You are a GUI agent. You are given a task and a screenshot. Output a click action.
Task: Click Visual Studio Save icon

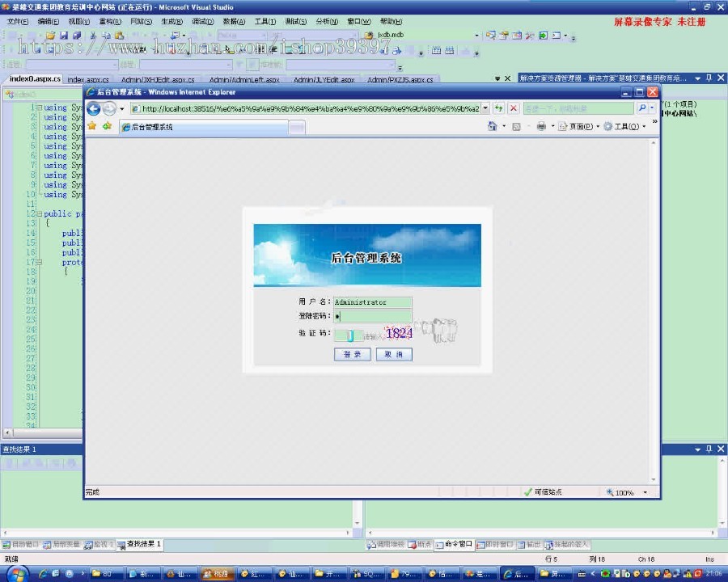tap(64, 35)
